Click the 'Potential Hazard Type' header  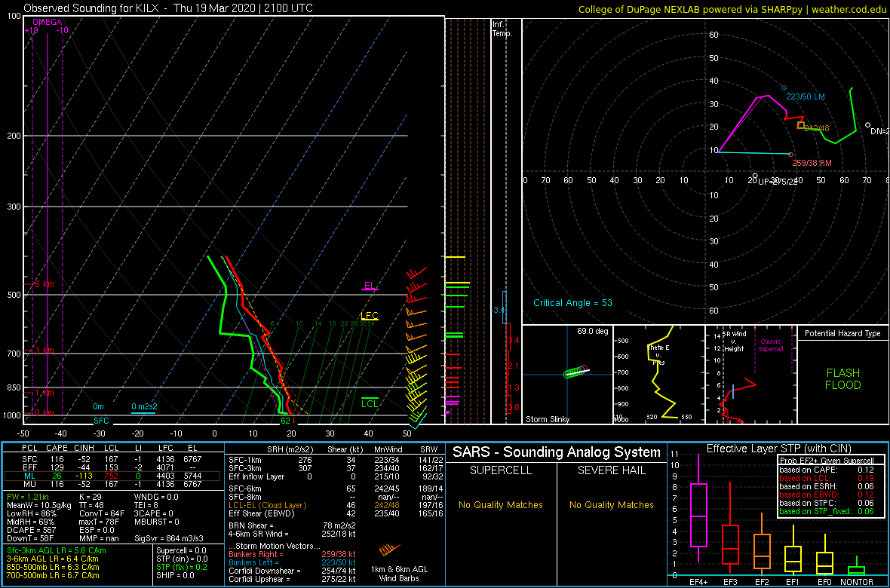(x=842, y=333)
